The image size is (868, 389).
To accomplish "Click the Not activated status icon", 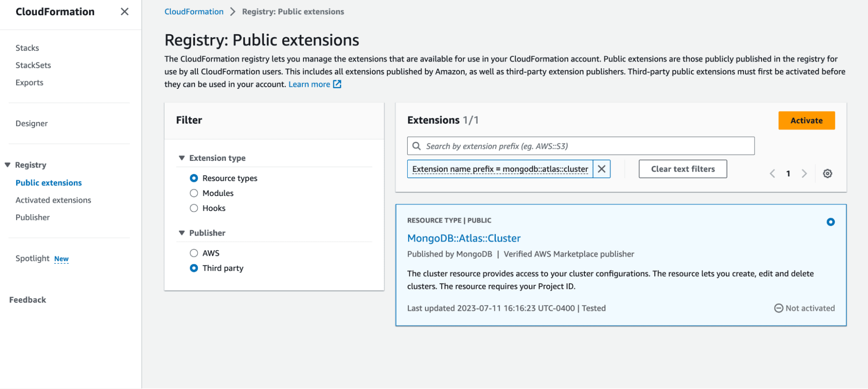I will point(779,308).
